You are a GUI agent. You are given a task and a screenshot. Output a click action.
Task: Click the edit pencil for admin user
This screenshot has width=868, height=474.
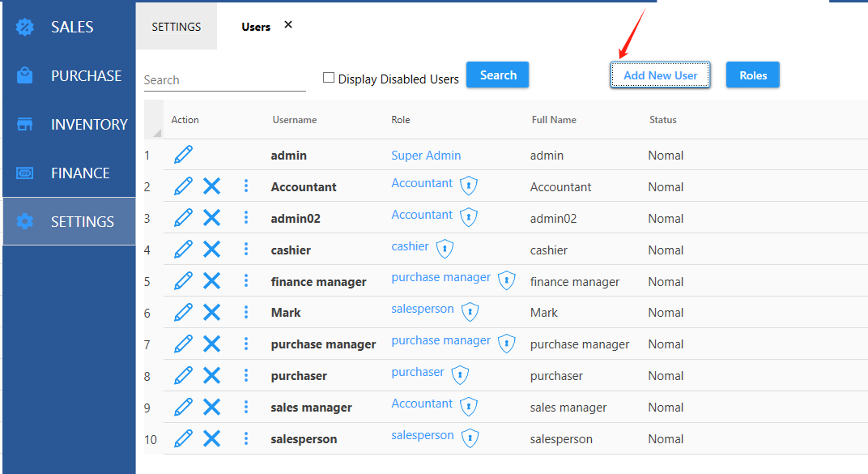pos(184,155)
